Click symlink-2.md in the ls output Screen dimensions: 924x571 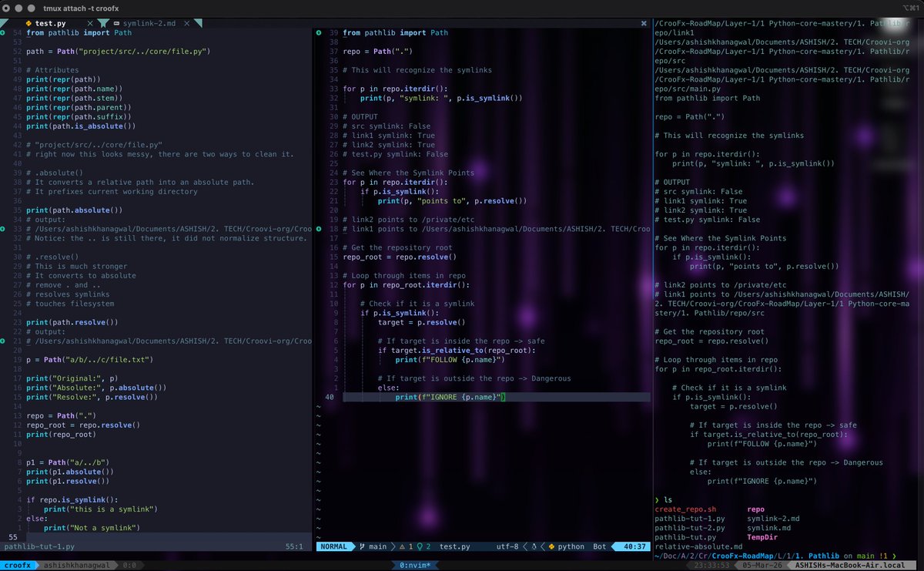click(x=774, y=519)
